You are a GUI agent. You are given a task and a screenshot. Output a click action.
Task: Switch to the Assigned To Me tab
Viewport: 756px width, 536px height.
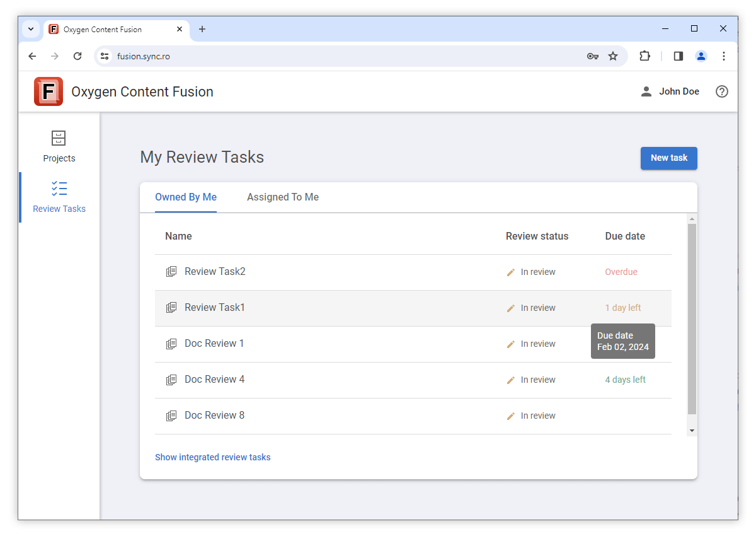[x=283, y=197]
